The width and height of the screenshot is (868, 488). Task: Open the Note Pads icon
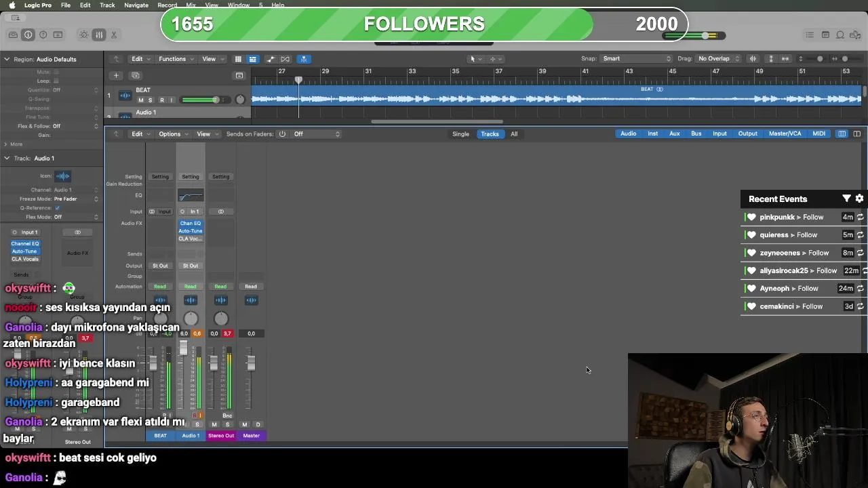click(825, 35)
